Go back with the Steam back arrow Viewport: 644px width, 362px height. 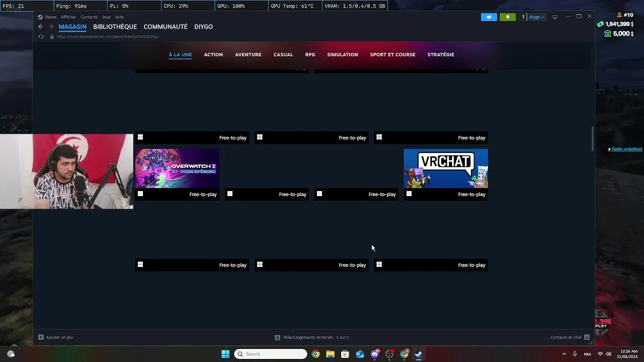coord(41,27)
